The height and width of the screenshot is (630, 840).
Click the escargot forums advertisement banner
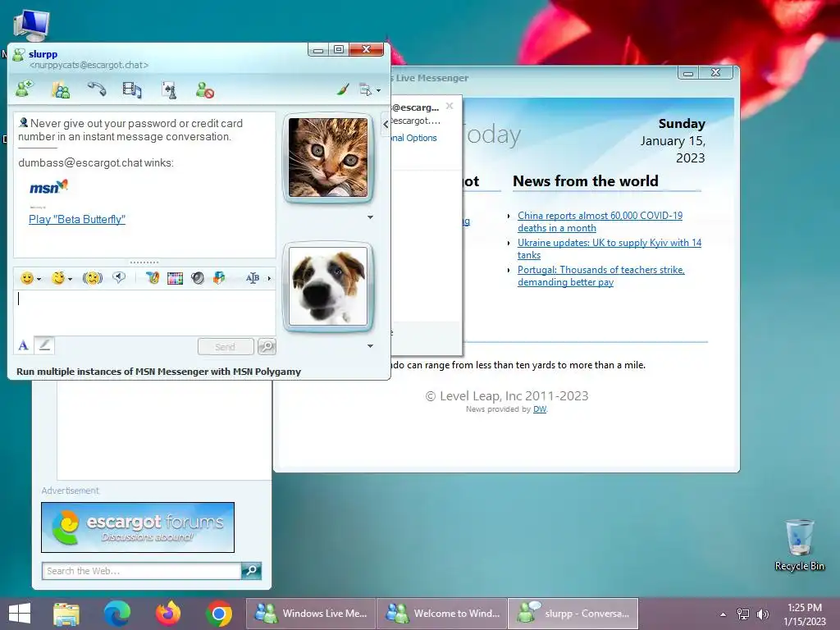(138, 527)
